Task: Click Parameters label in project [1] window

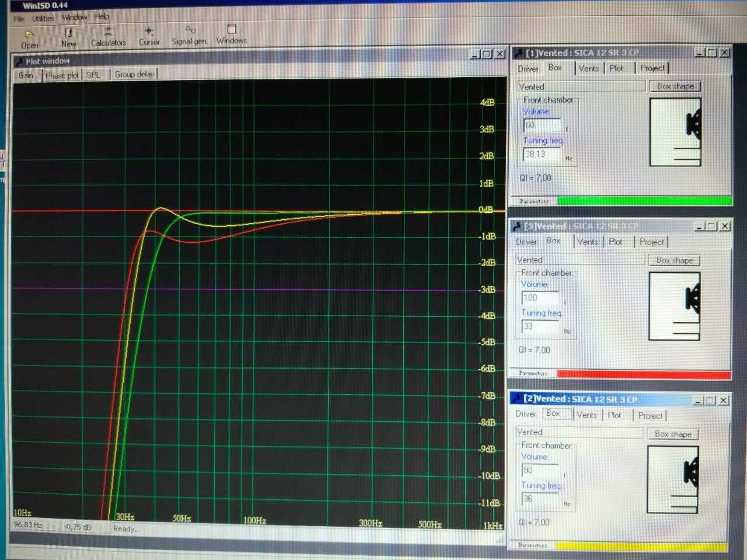Action: click(534, 201)
